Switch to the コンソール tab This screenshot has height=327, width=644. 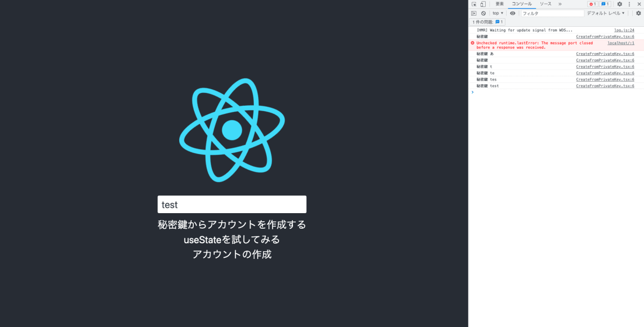click(522, 4)
